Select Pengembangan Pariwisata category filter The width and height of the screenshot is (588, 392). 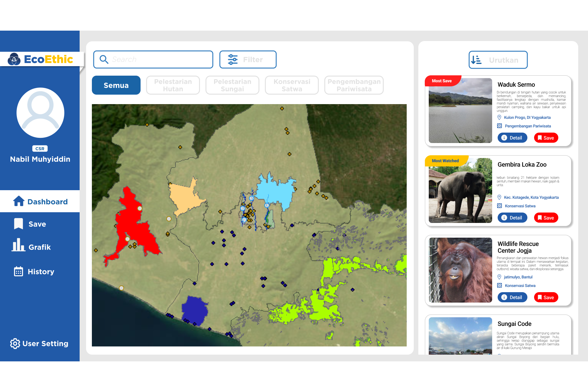(x=354, y=85)
